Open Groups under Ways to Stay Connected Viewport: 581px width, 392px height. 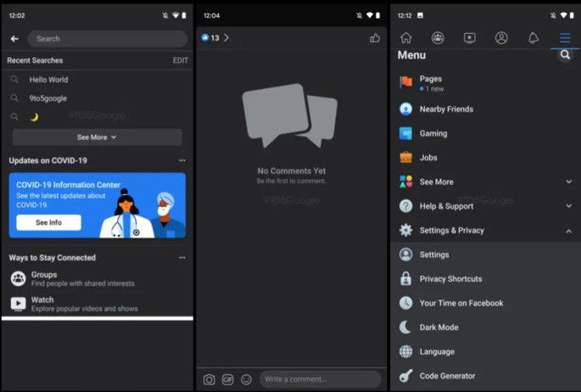pos(98,278)
